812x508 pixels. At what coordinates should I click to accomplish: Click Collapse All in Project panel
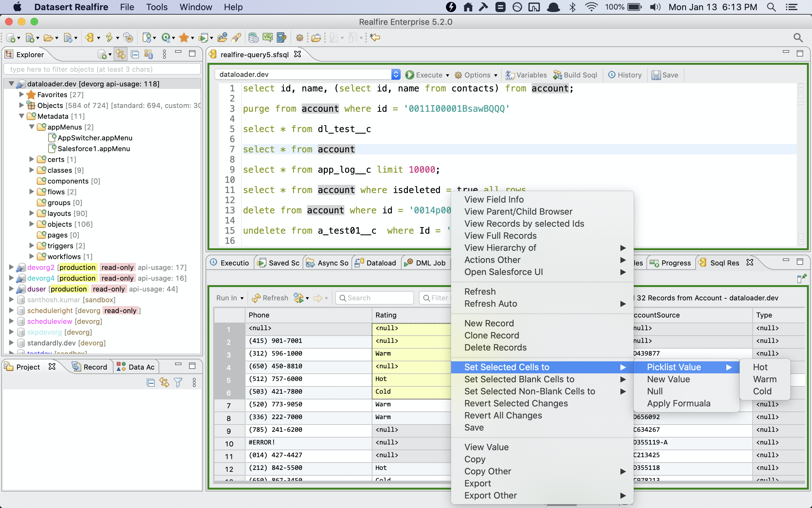(x=151, y=382)
